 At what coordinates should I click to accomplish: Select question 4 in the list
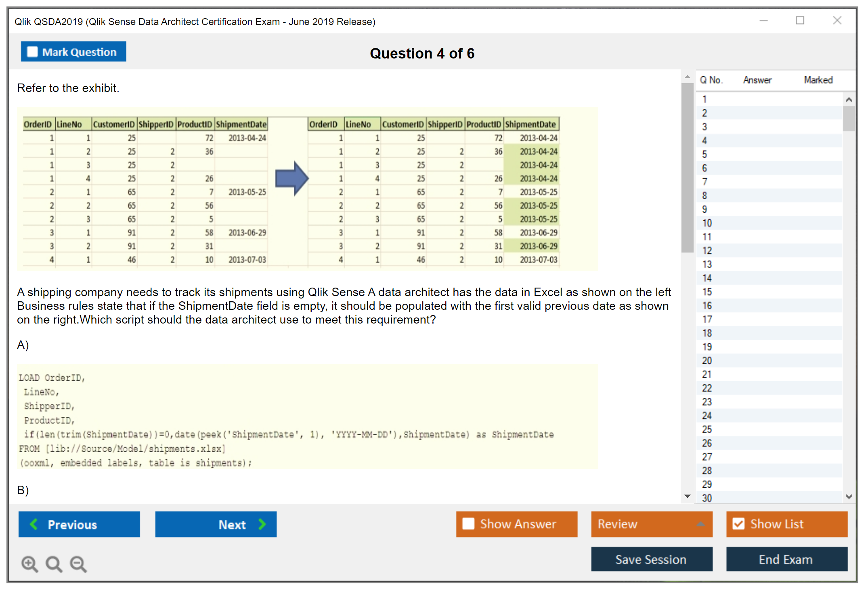coord(704,141)
